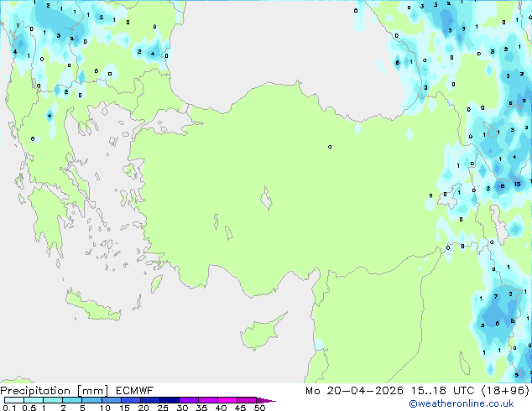The width and height of the screenshot is (532, 411).
Task: Click the lone '0' value in central Turkey
Action: pos(330,147)
